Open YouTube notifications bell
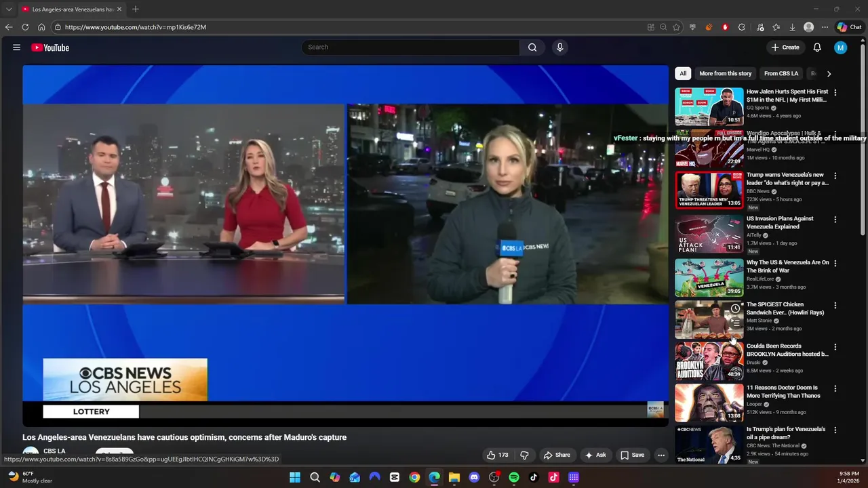This screenshot has width=868, height=488. tap(817, 47)
